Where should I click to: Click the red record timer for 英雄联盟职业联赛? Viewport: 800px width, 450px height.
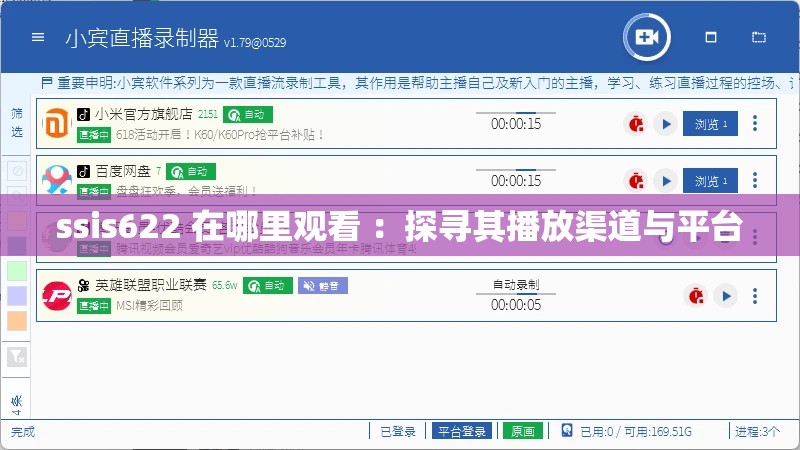(x=696, y=296)
